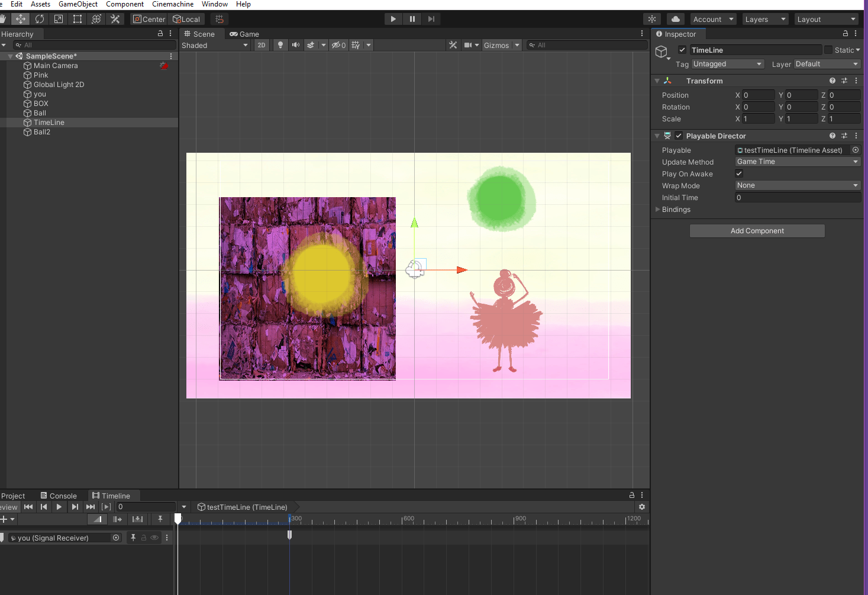Open Transform component help reference
The width and height of the screenshot is (868, 595).
832,81
